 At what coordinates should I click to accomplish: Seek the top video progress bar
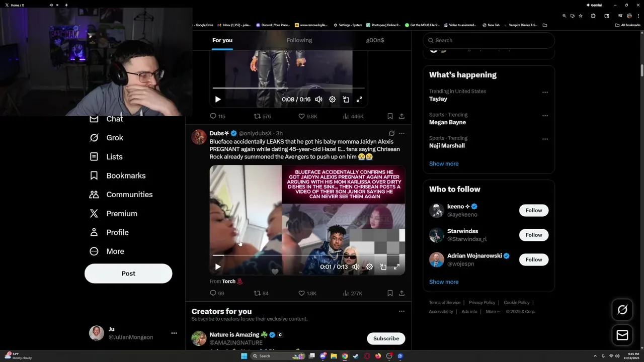coord(289,88)
